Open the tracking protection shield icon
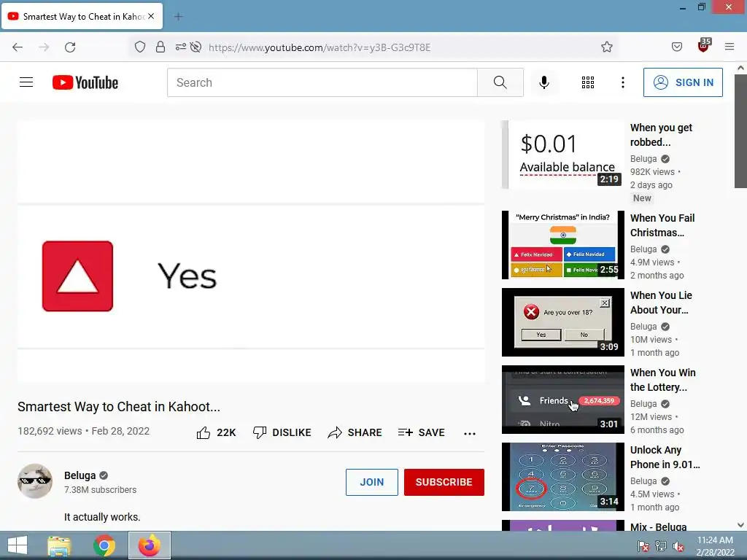The image size is (747, 560). click(139, 47)
